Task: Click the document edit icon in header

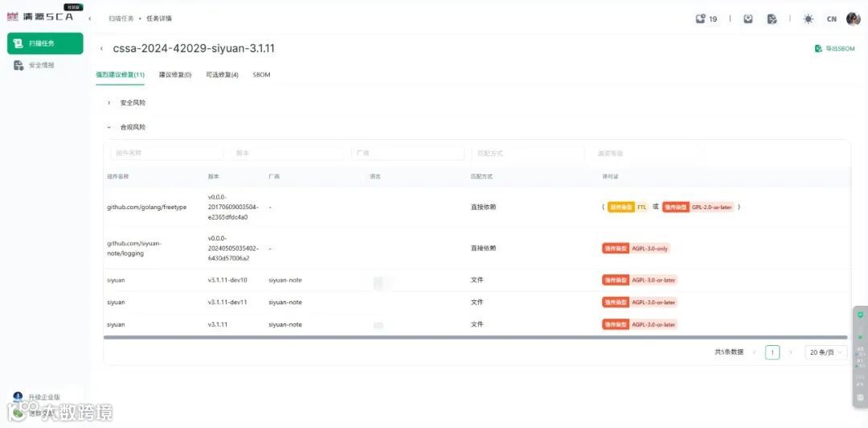Action: click(x=772, y=19)
